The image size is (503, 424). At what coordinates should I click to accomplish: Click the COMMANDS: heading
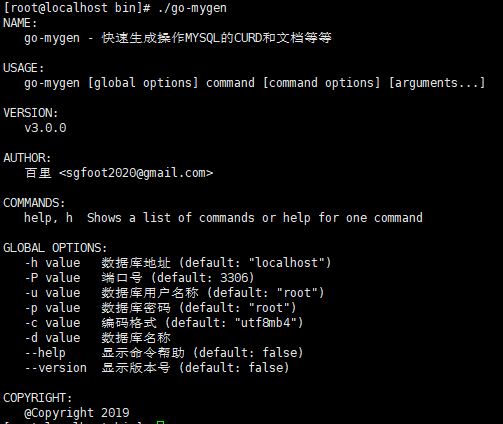coord(34,203)
